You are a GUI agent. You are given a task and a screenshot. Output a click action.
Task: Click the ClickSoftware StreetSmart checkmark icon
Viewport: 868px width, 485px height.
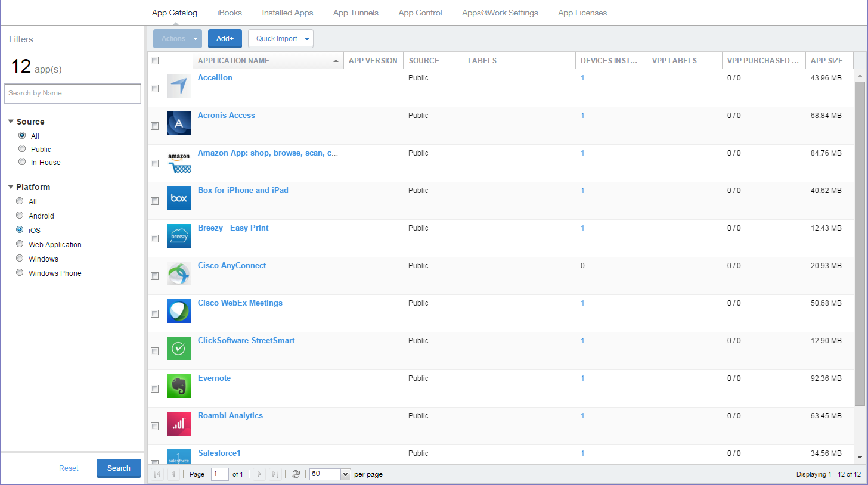[179, 349]
